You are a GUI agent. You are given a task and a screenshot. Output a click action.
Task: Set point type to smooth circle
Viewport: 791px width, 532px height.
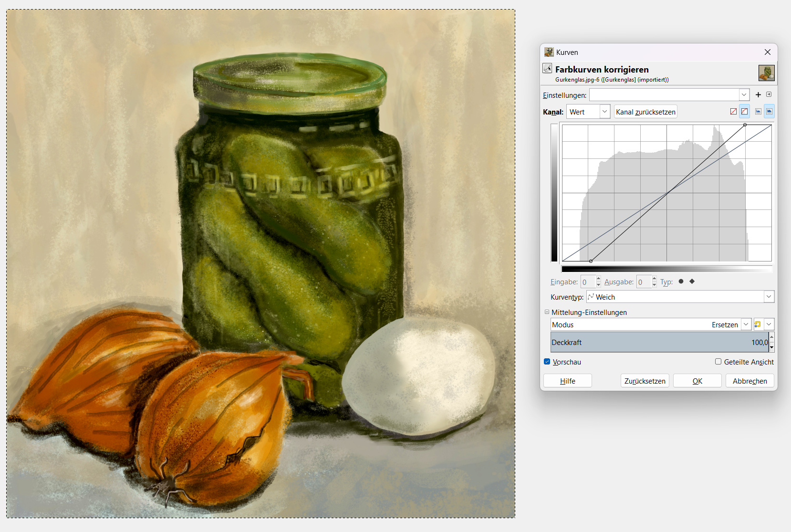[681, 282]
